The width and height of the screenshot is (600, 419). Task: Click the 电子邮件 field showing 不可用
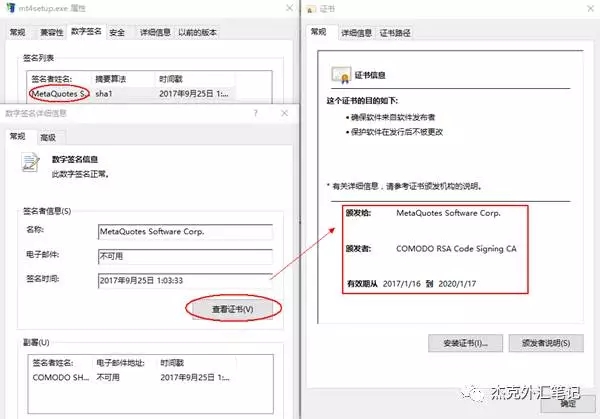tap(185, 256)
